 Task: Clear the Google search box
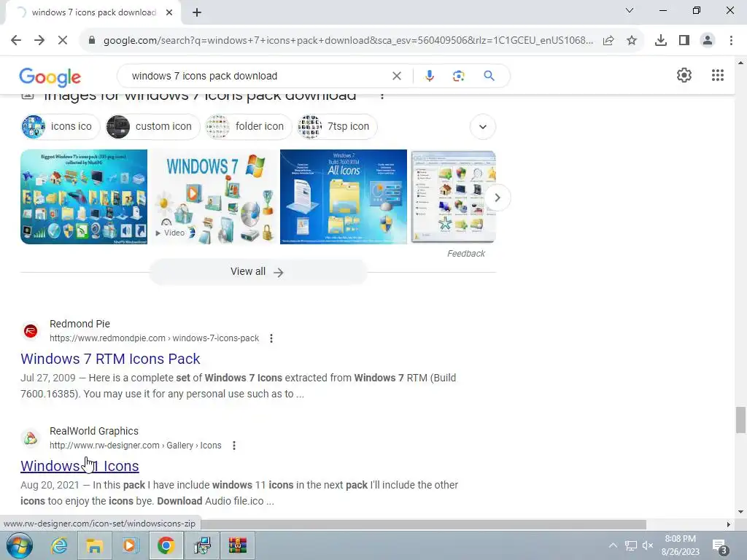point(396,76)
